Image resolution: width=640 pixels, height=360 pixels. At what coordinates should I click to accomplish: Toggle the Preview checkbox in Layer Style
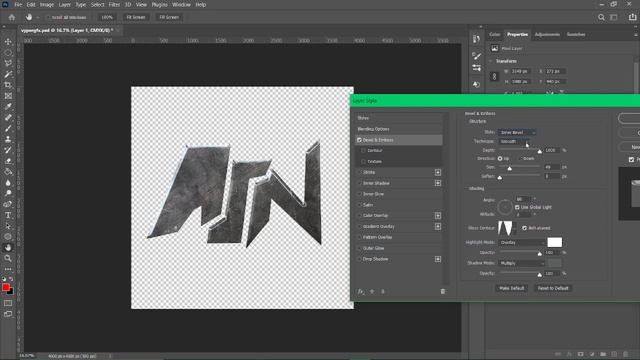(631, 159)
